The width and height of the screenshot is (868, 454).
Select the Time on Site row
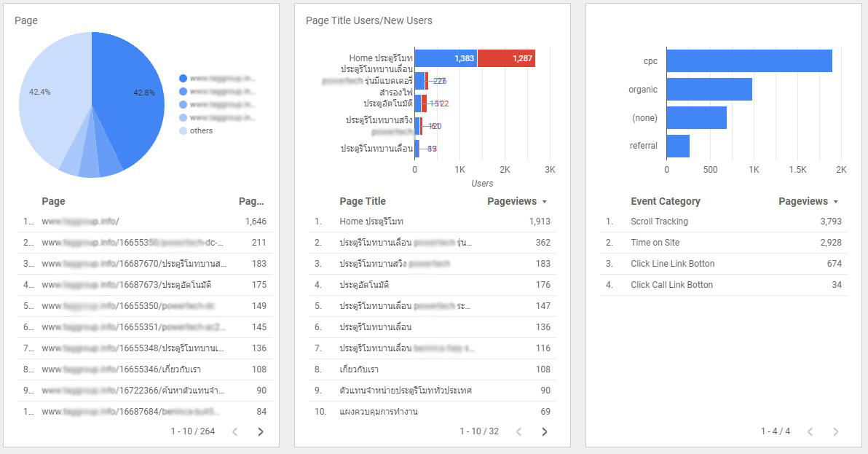pyautogui.click(x=724, y=243)
